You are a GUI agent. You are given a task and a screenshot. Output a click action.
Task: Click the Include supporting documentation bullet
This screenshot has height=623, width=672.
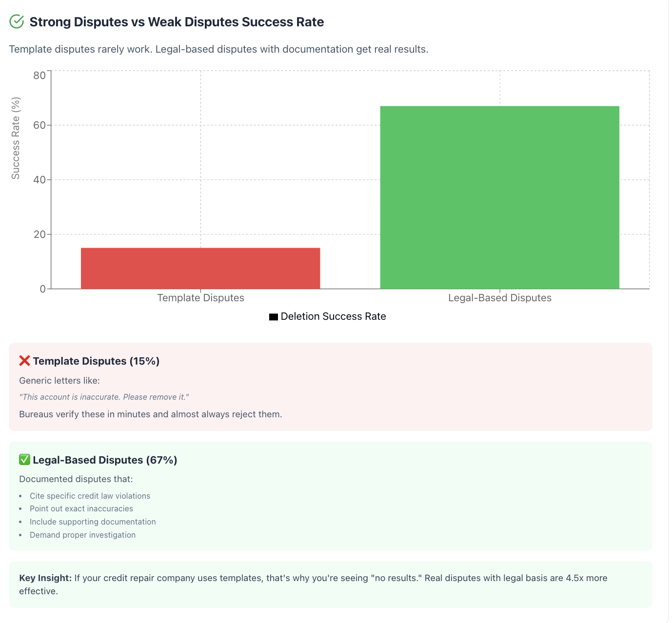[93, 522]
